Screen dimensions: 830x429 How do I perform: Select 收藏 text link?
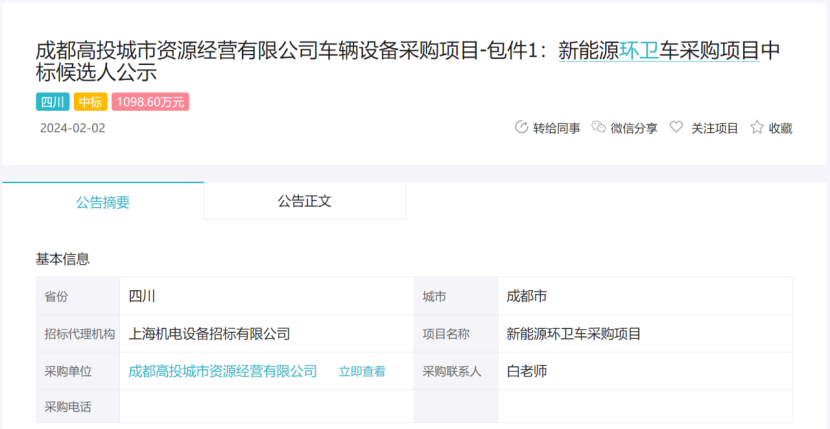[x=781, y=128]
